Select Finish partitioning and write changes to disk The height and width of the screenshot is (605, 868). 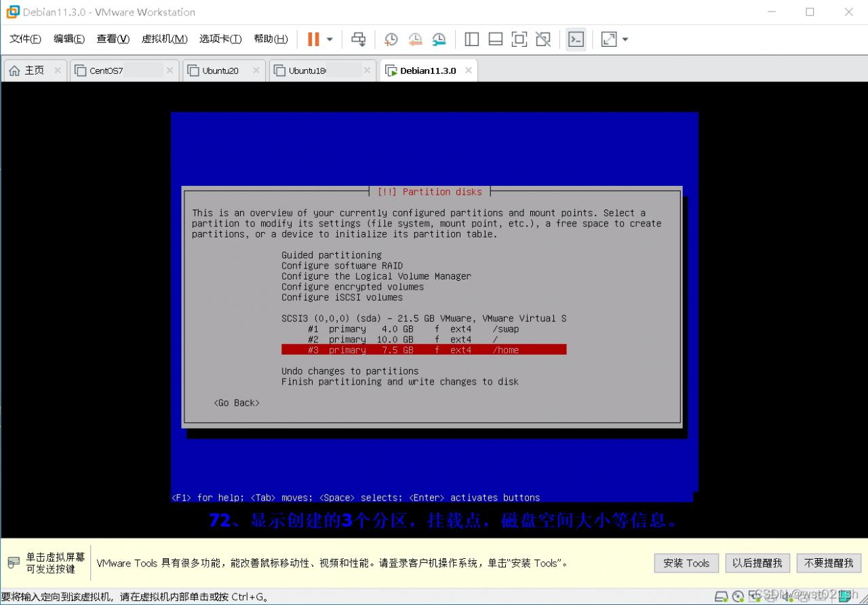(400, 382)
